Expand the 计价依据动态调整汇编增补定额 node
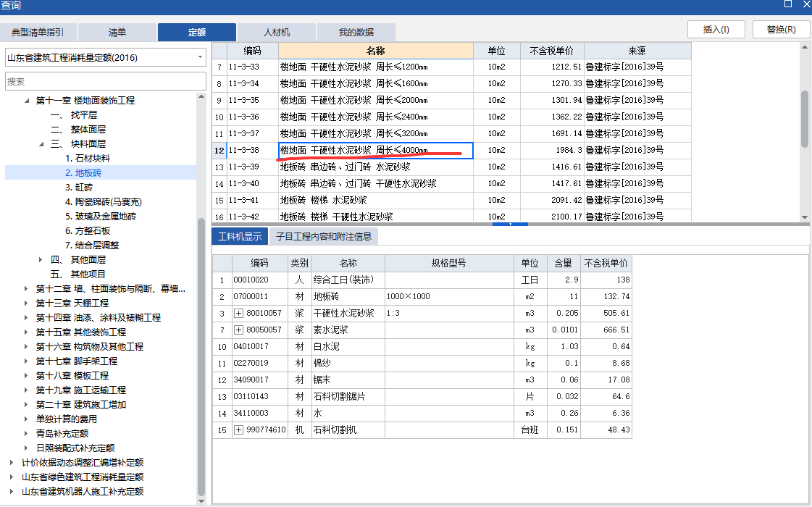The width and height of the screenshot is (812, 507). click(x=12, y=463)
